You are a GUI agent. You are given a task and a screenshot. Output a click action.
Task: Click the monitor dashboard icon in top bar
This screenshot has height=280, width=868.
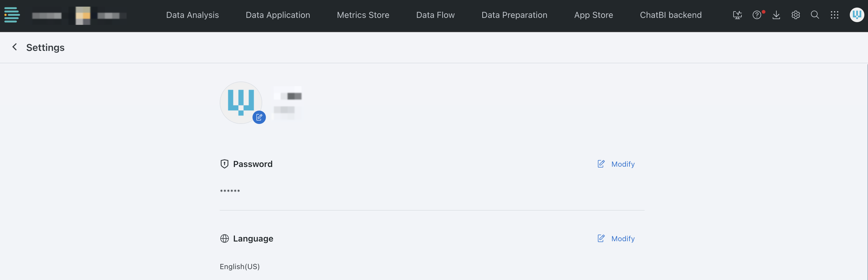[x=737, y=15]
